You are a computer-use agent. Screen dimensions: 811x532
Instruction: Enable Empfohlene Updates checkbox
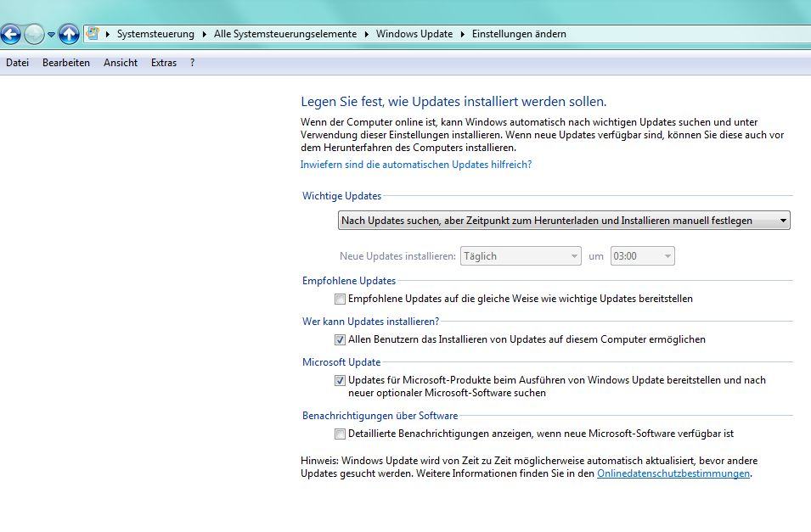tap(340, 299)
